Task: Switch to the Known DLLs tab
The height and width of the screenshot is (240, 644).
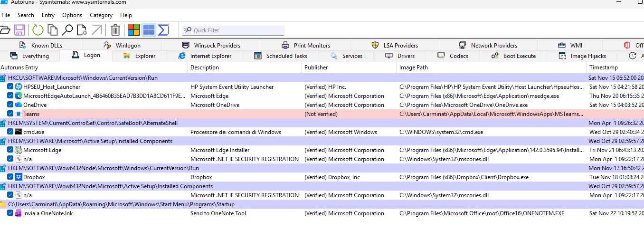Action: pos(40,46)
